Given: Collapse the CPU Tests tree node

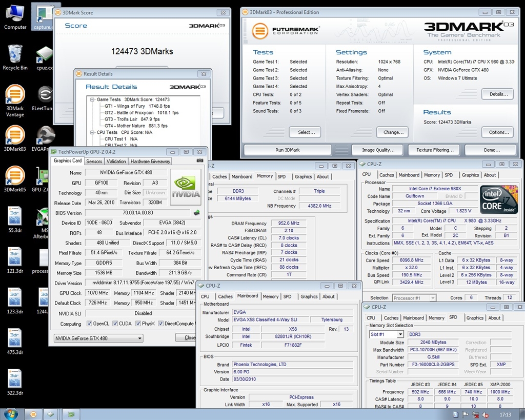Looking at the screenshot, I should (x=92, y=132).
